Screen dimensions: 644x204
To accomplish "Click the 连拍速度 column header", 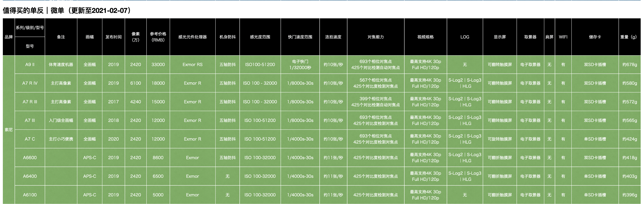I will point(333,37).
